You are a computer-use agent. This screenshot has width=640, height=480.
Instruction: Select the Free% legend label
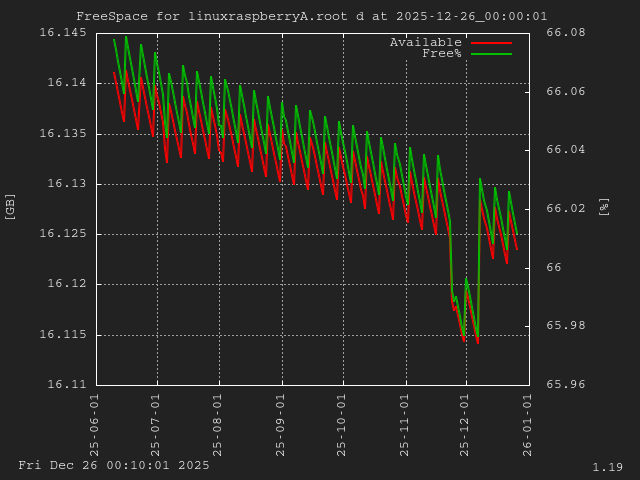pos(441,53)
